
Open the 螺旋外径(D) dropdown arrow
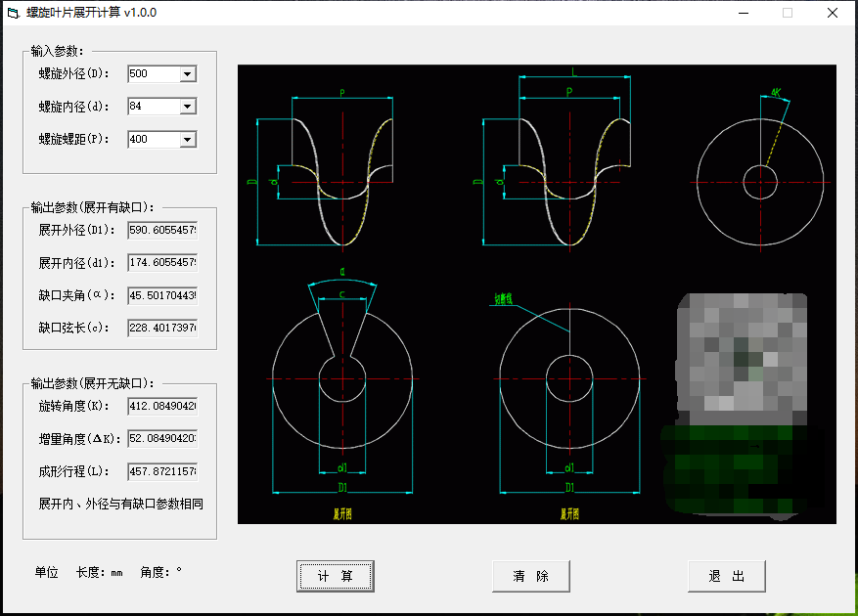[188, 74]
